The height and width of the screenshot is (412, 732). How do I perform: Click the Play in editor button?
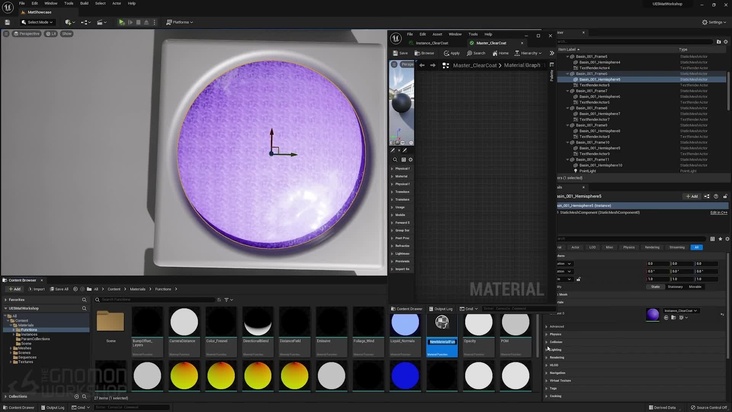point(122,21)
